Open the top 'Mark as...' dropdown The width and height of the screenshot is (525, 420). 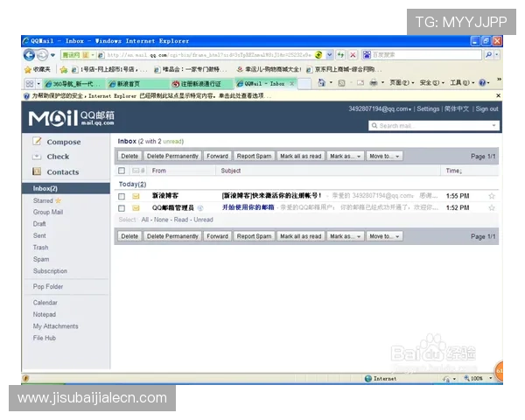(343, 156)
